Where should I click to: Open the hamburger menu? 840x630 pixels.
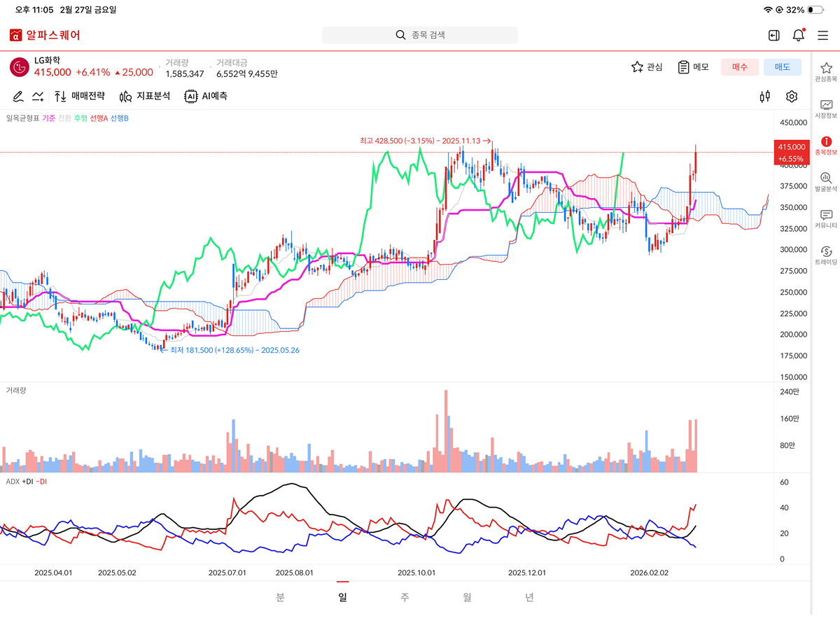pyautogui.click(x=823, y=35)
